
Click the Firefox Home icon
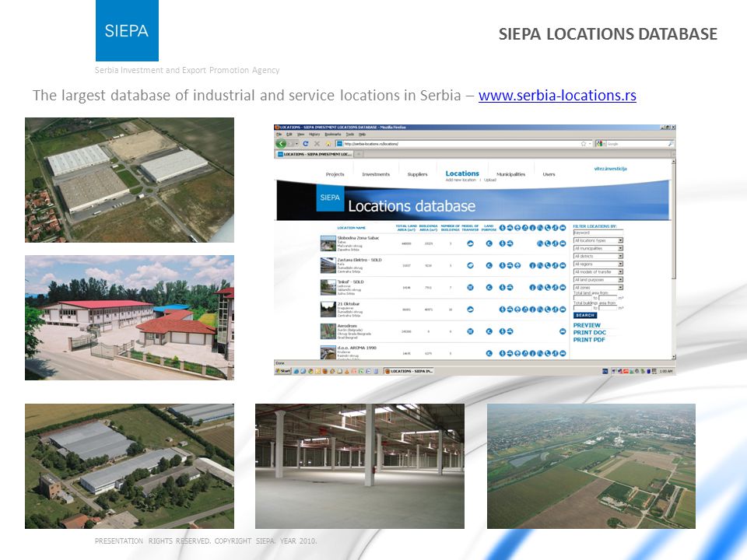click(328, 143)
